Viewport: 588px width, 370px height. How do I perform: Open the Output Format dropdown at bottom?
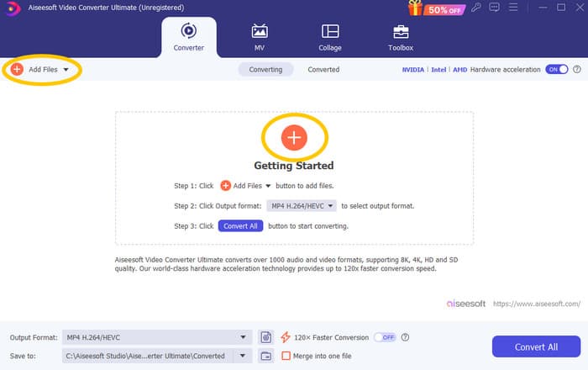point(157,337)
